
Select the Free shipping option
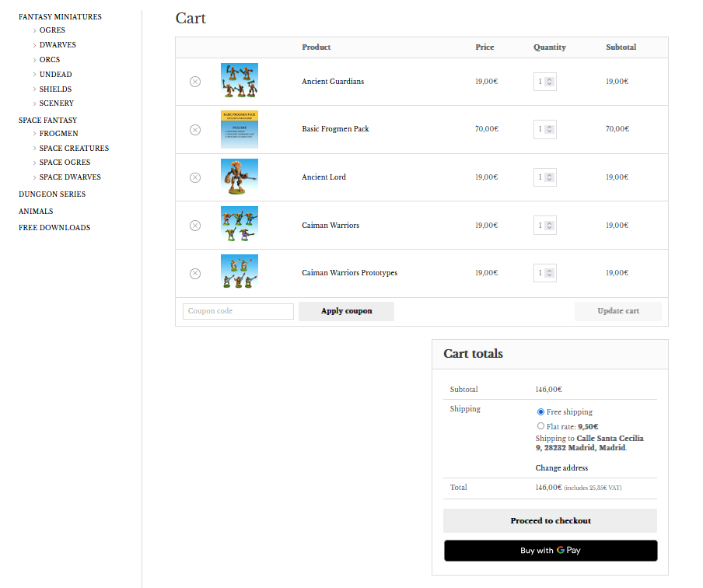click(540, 411)
